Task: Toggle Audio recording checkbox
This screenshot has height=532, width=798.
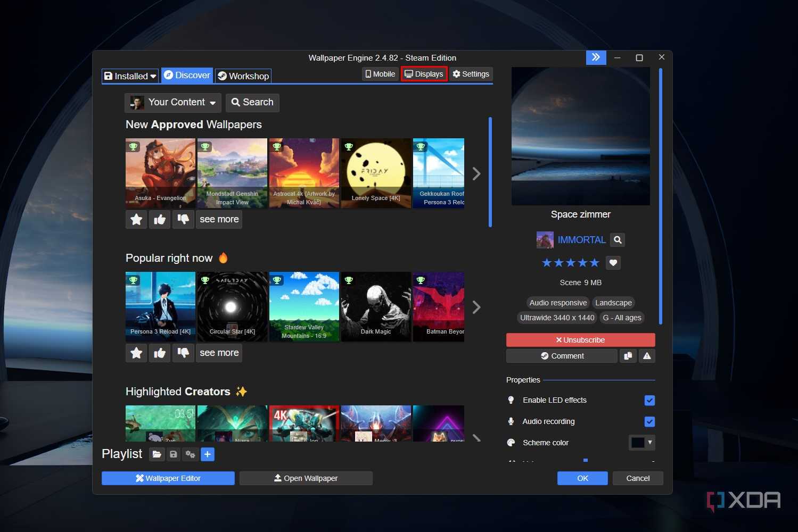Action: tap(649, 422)
